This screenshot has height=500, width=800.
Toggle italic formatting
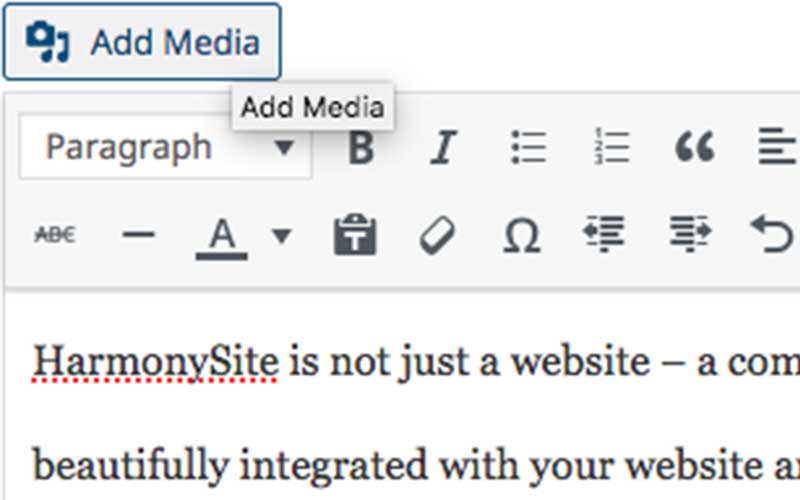[443, 148]
